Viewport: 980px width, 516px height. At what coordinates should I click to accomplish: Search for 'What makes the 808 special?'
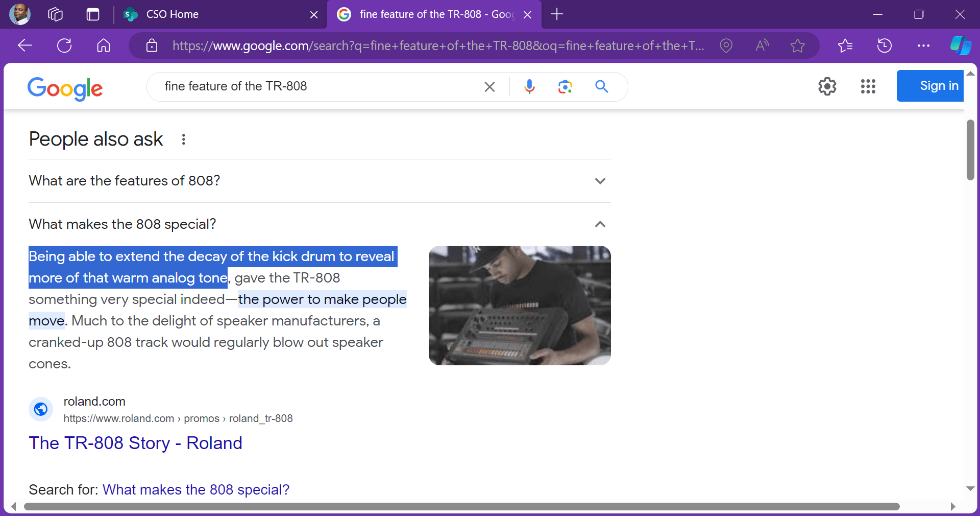coord(196,489)
